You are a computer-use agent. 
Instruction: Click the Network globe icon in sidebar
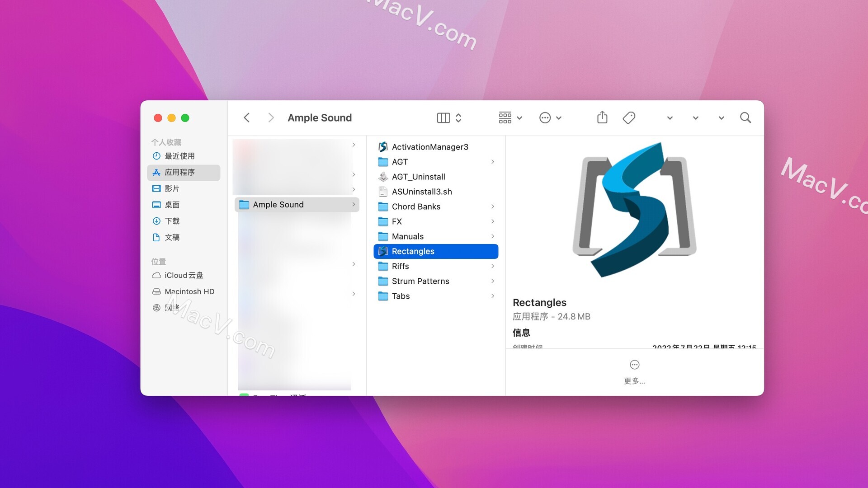tap(156, 308)
